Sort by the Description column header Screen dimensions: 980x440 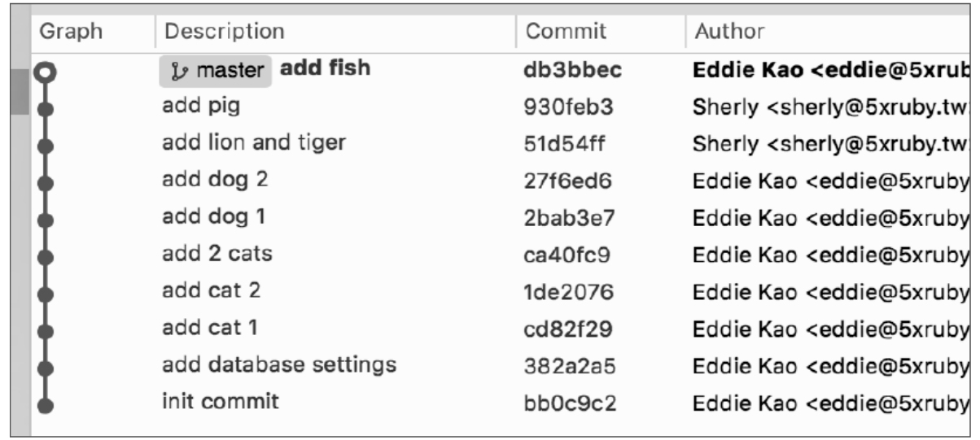[224, 32]
